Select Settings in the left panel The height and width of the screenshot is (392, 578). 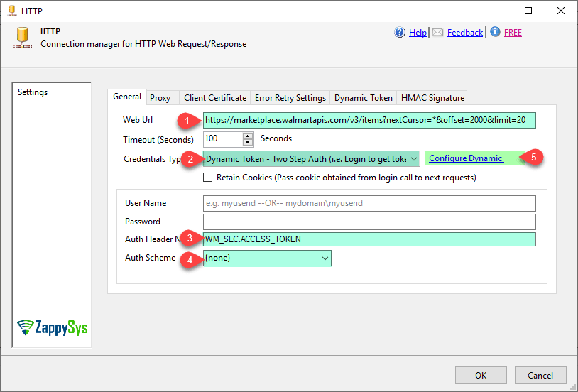[33, 92]
